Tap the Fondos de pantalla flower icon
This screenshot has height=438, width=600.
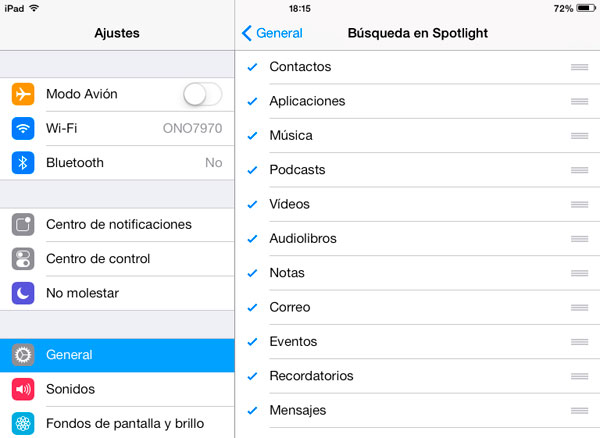tap(23, 423)
